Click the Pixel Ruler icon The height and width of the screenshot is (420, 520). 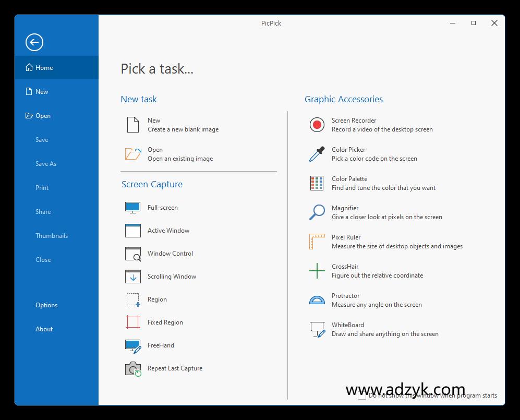[317, 242]
